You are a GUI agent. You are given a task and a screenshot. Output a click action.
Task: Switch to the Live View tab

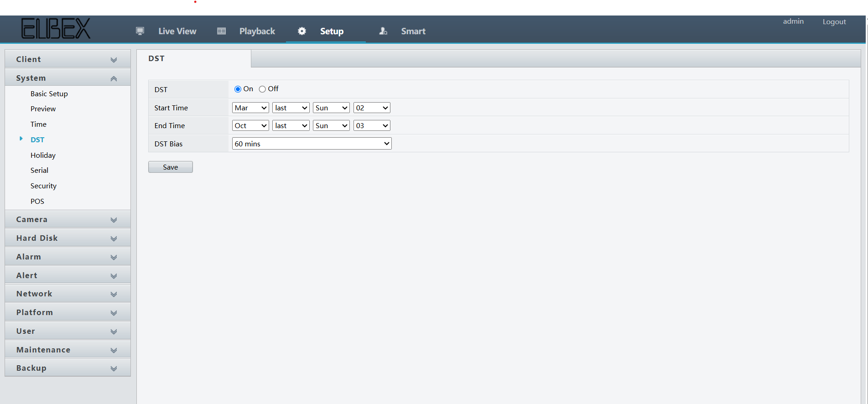point(177,31)
